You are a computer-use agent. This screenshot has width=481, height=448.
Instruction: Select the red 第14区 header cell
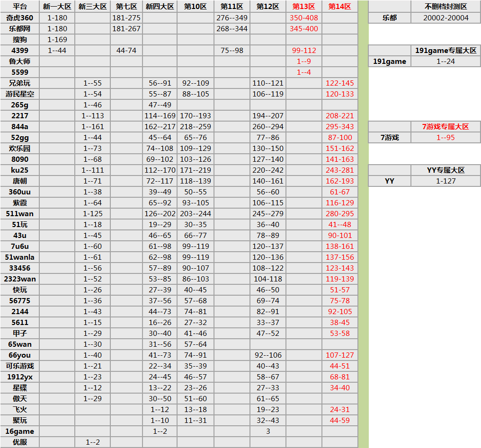coord(339,7)
